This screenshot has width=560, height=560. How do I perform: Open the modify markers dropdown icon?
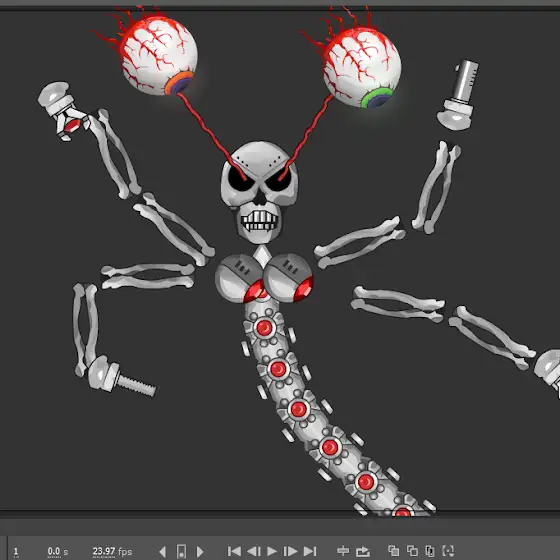[x=448, y=551]
